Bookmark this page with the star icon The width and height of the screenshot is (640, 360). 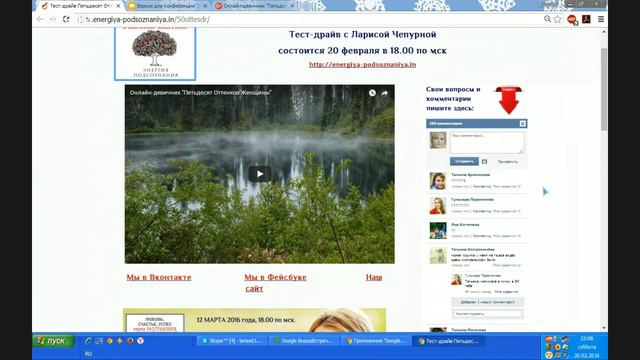click(558, 19)
